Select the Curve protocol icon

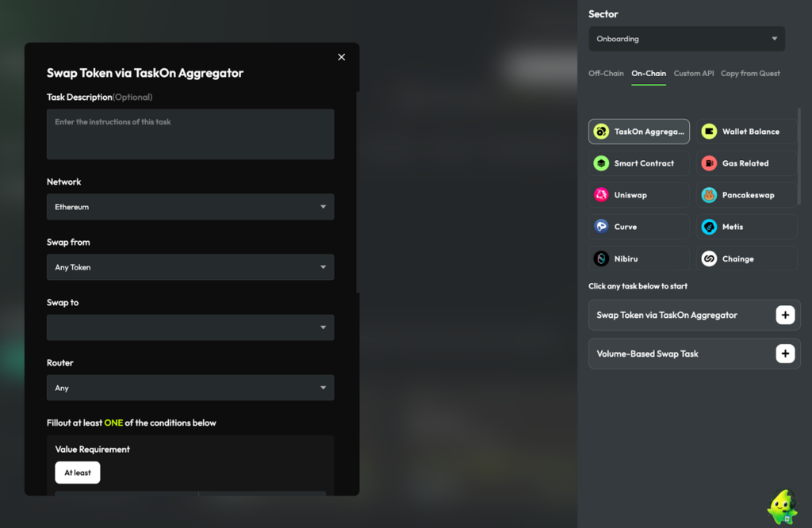coord(601,227)
